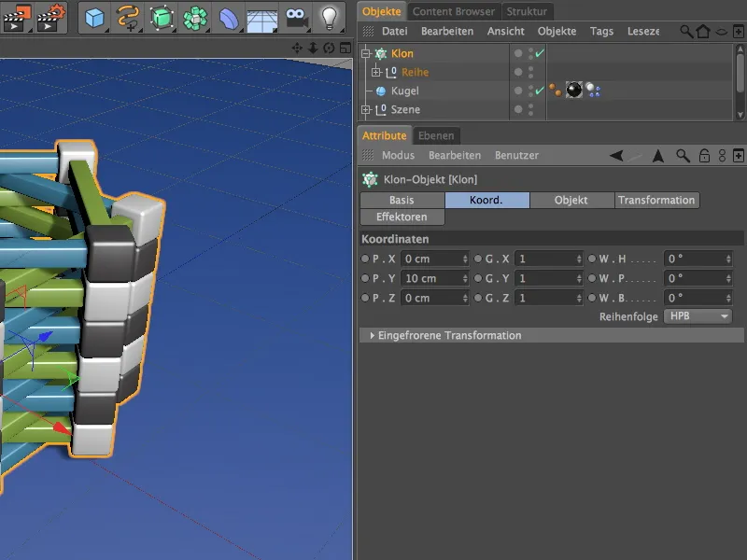Image resolution: width=747 pixels, height=560 pixels.
Task: Click viewport zoom arrow icon
Action: pyautogui.click(x=313, y=49)
